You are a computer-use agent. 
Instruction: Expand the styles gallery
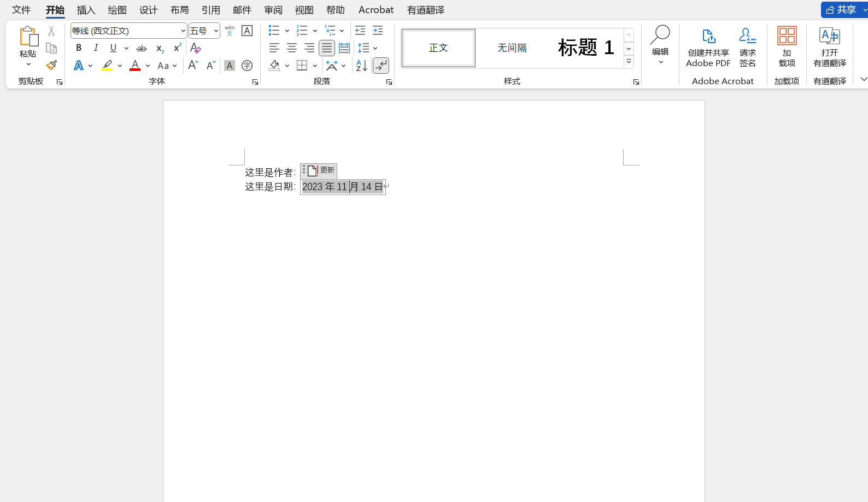point(629,62)
